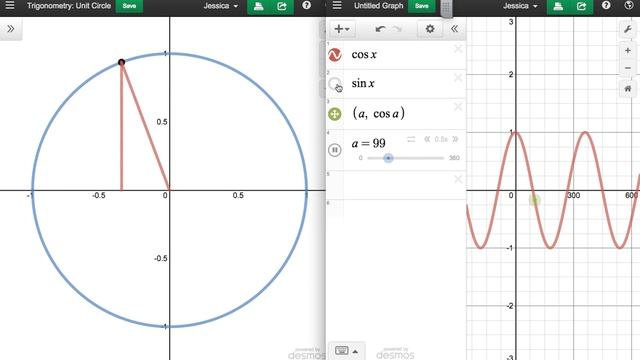Undo last action
The image size is (640, 360).
[380, 29]
